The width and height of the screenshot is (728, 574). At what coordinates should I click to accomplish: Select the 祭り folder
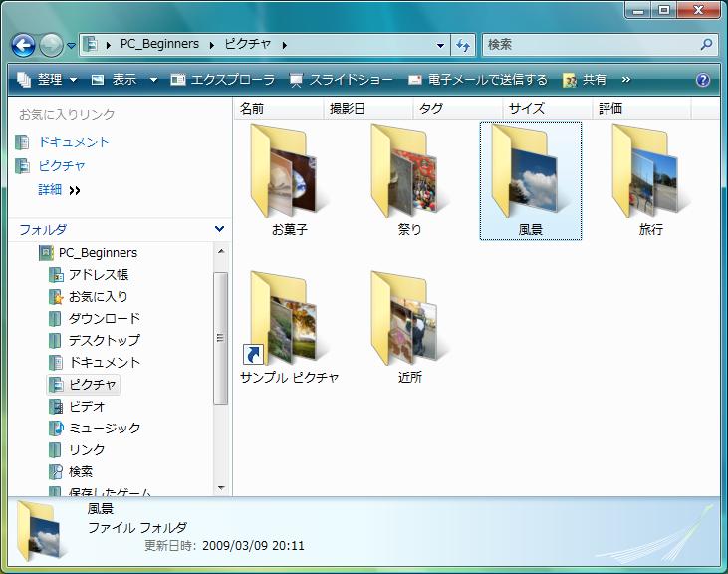(409, 181)
